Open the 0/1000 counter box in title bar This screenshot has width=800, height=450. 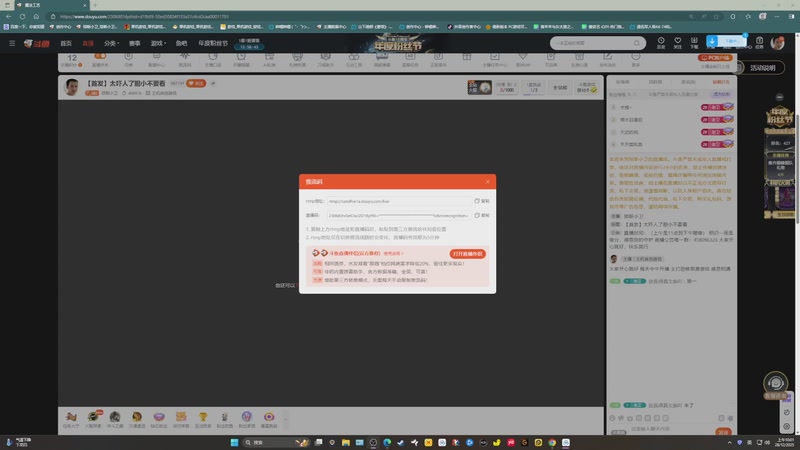[x=507, y=87]
